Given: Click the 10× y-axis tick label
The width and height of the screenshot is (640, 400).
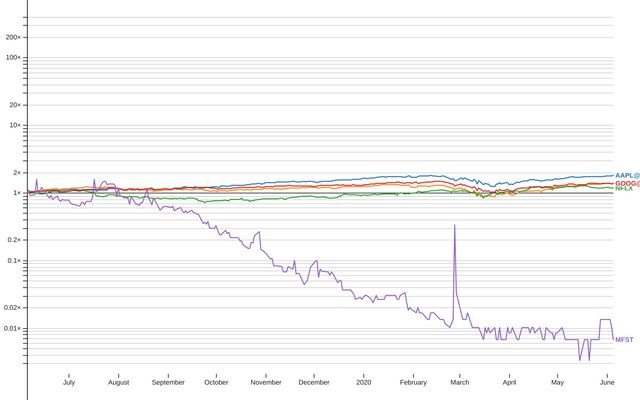Looking at the screenshot, I should point(15,125).
